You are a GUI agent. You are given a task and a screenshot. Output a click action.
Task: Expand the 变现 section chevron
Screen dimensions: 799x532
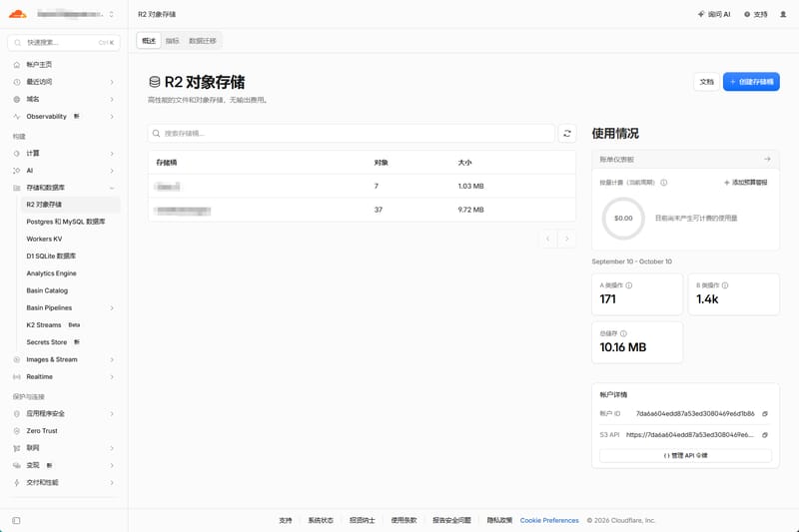(x=112, y=465)
